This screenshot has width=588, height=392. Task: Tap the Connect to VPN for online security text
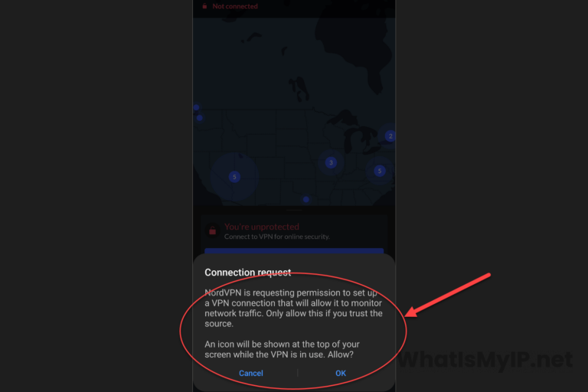pos(277,237)
